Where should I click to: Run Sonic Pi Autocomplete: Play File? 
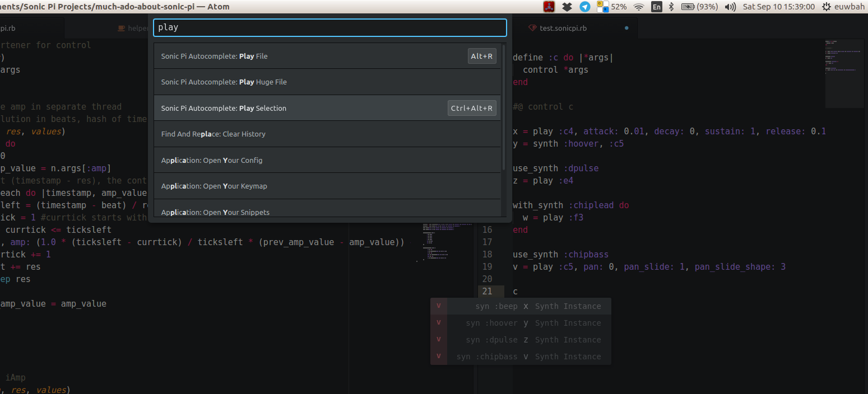coord(327,56)
